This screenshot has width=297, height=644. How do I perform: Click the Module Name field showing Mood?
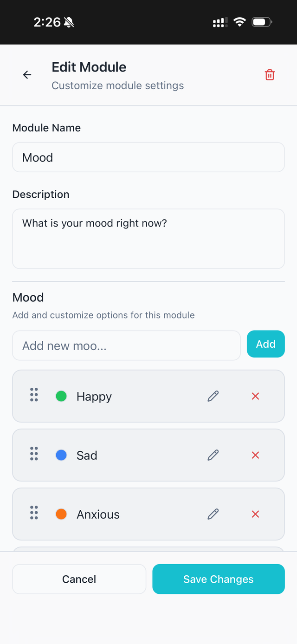coord(148,157)
